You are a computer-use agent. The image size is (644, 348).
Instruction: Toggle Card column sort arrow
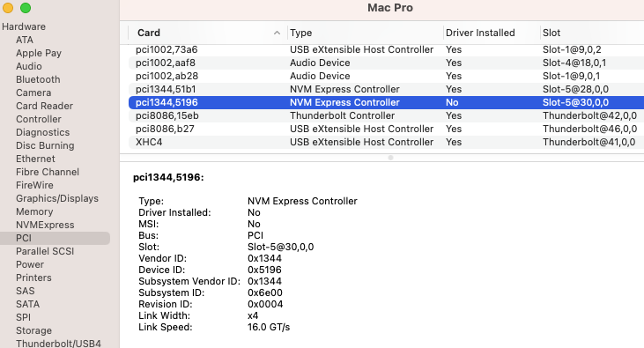coord(277,33)
